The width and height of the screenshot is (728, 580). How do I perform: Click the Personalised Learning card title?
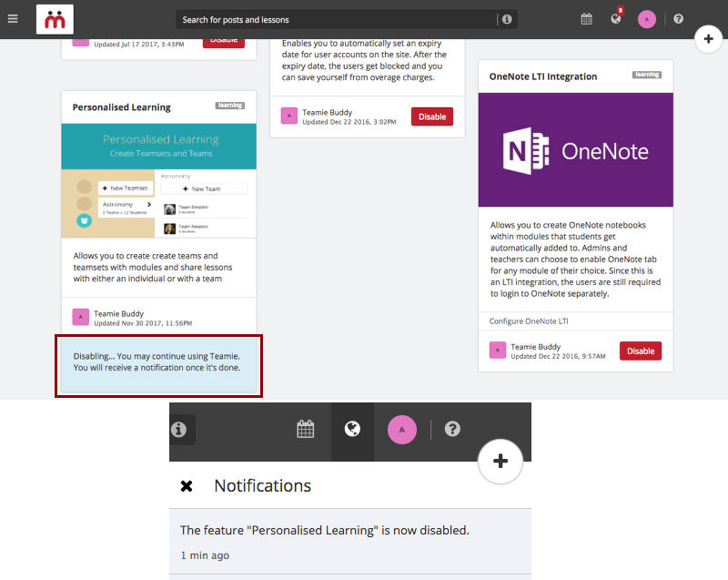pos(122,107)
